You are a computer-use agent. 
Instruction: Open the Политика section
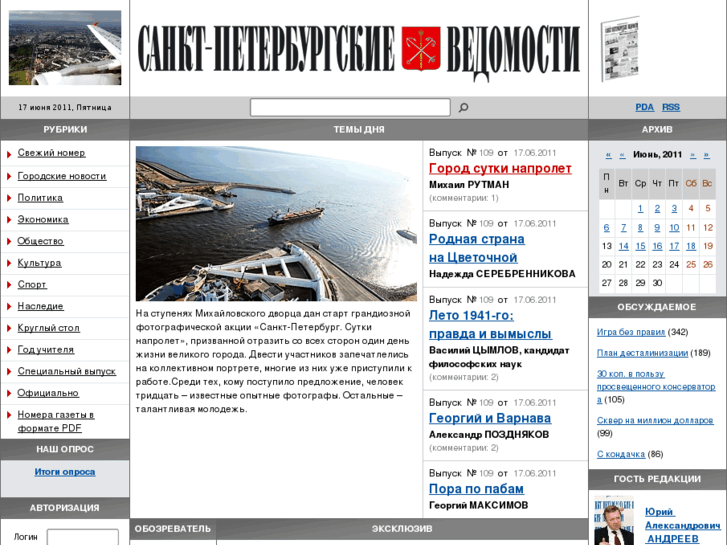(x=40, y=198)
